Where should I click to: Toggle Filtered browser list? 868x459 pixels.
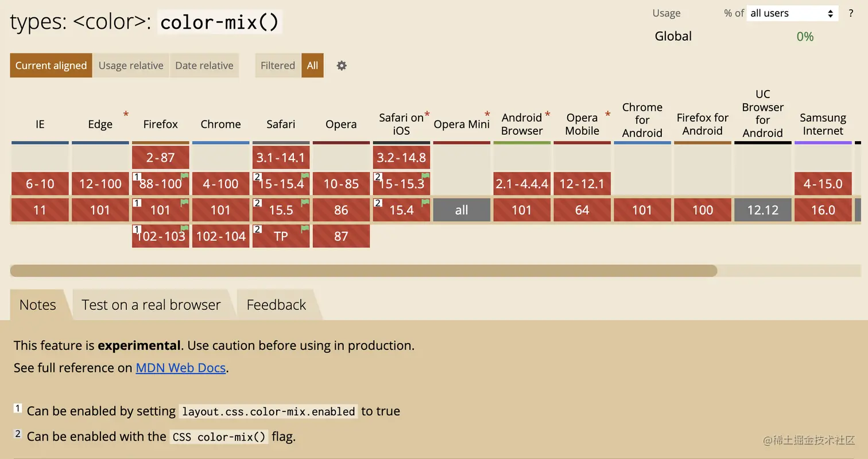(x=278, y=65)
